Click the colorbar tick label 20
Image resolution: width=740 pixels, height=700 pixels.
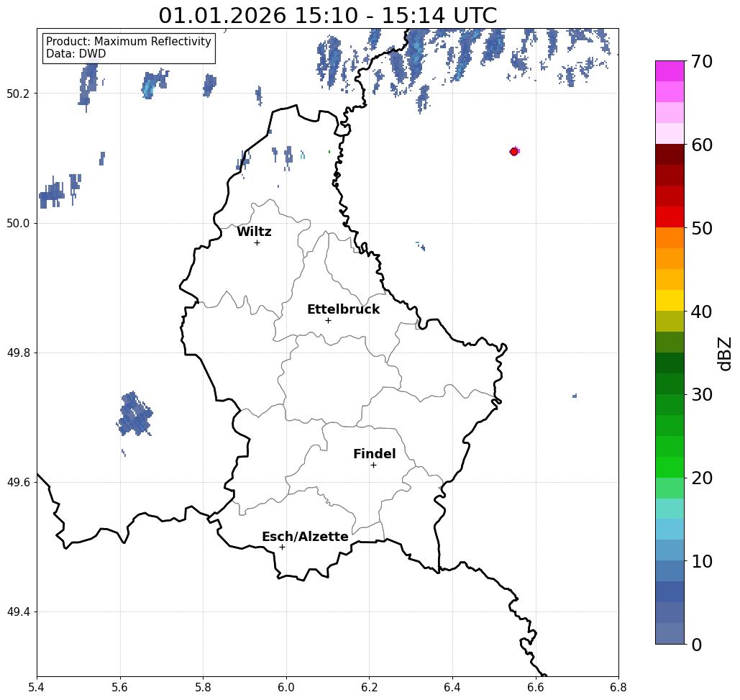(702, 478)
